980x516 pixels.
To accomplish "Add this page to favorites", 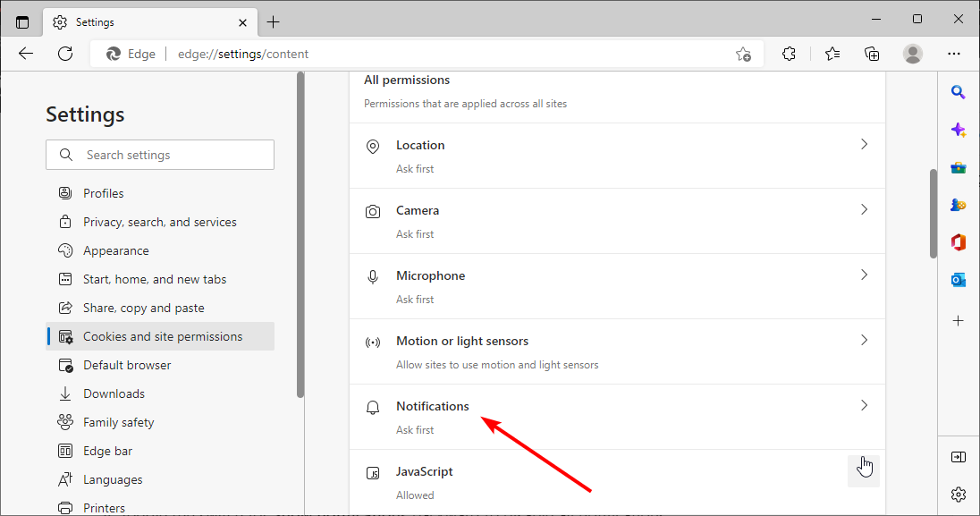I will (743, 54).
